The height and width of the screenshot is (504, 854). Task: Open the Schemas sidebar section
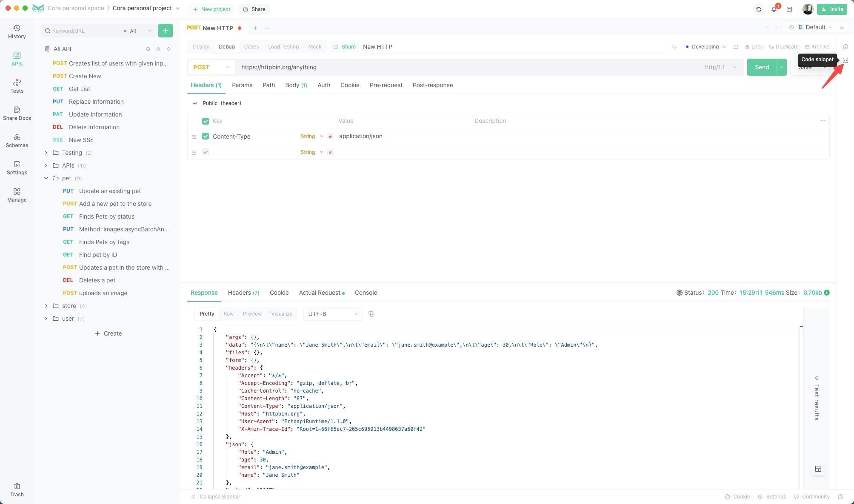click(x=17, y=140)
